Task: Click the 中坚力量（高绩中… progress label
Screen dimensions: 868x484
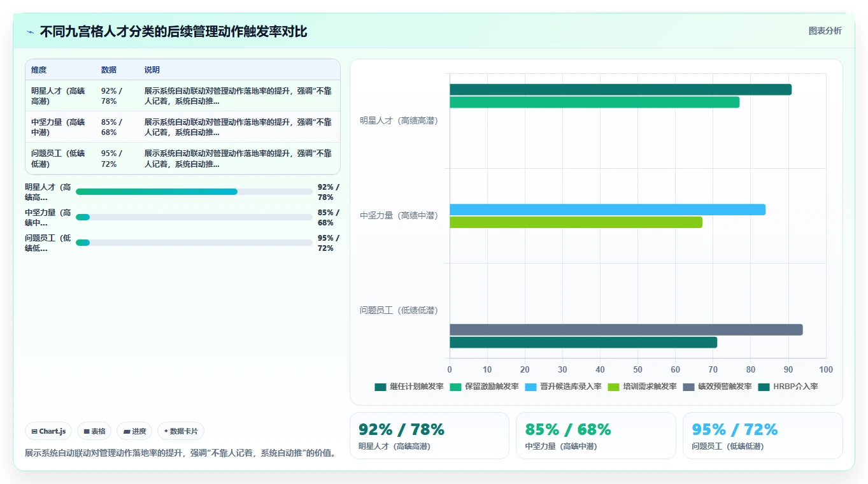Action: click(48, 217)
